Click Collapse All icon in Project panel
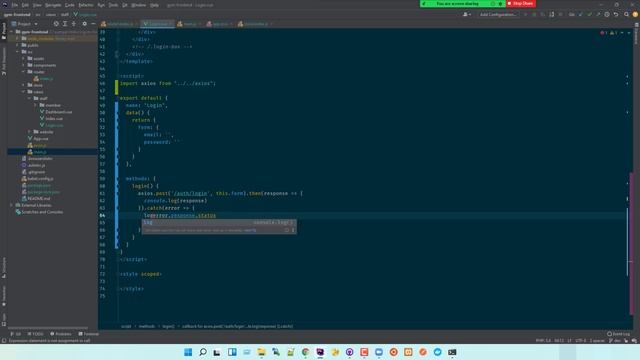Screen dimensions: 640x360 (74, 24)
